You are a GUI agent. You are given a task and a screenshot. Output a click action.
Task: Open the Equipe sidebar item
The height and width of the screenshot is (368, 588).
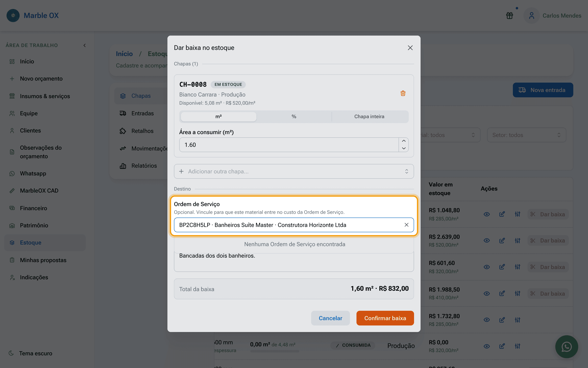pyautogui.click(x=45, y=113)
